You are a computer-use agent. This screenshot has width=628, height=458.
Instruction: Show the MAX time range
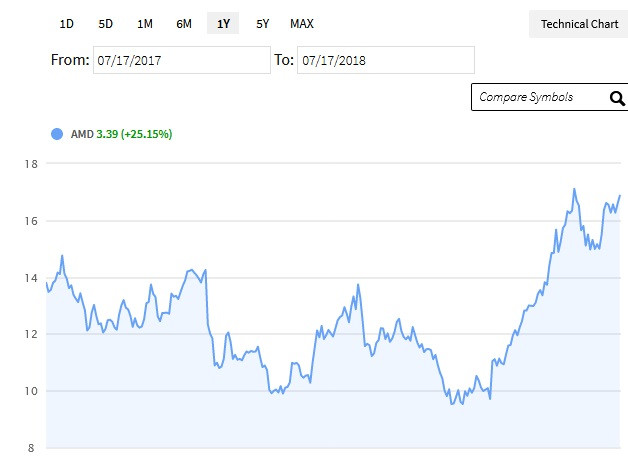tap(302, 24)
